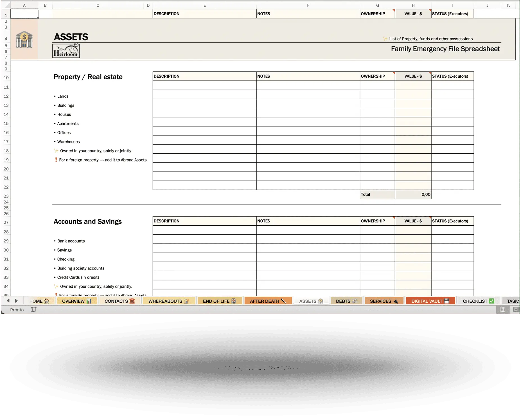The image size is (521, 420).
Task: Switch to Normal view grid icon
Action: coord(503,309)
